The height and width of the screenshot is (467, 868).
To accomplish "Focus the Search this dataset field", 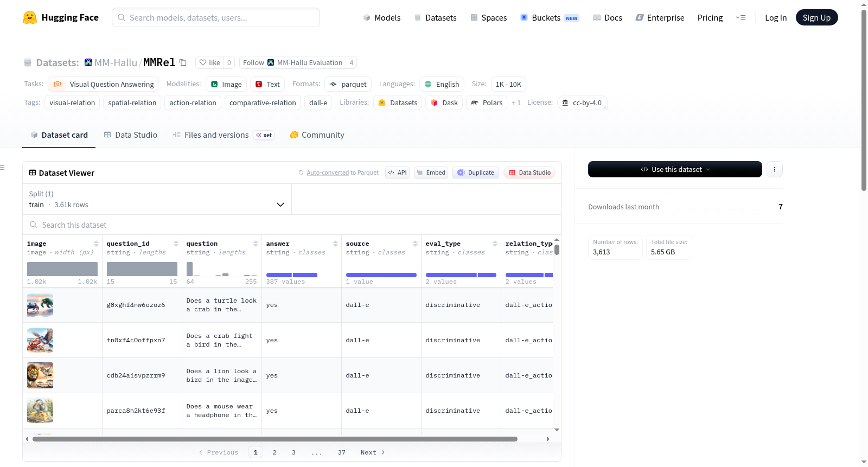I will 292,225.
